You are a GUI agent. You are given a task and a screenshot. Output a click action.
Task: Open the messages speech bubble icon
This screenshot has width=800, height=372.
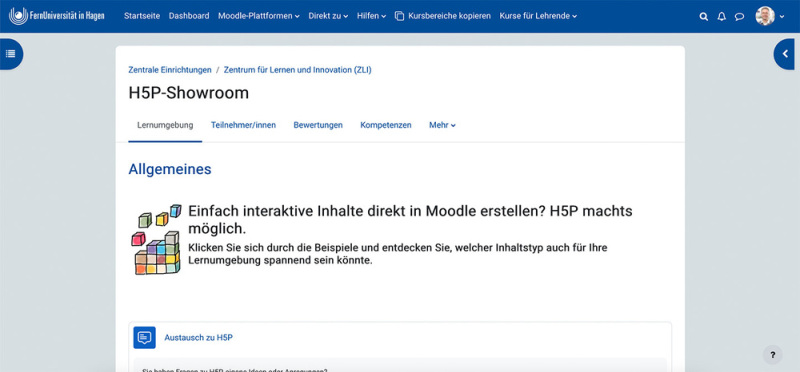tap(739, 16)
